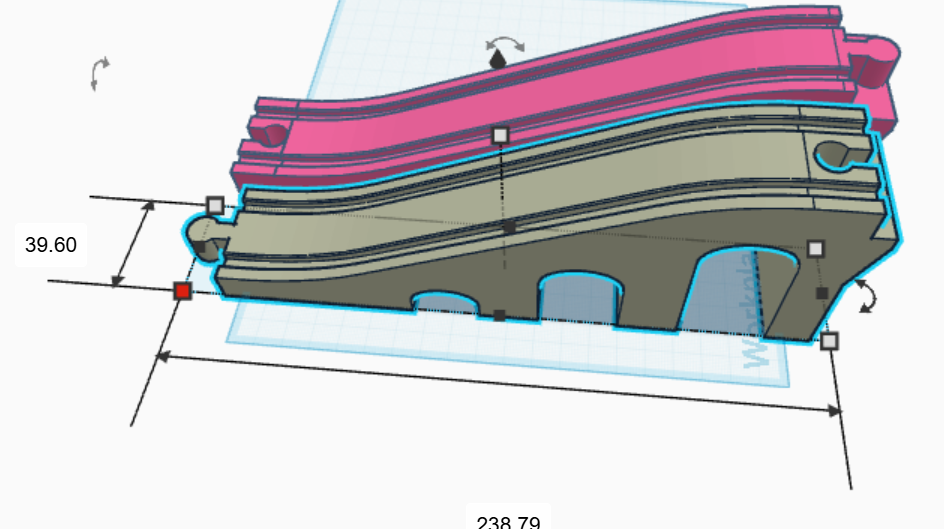Screen dimensions: 944x529
Task: Select white height handle atop the bridge
Action: [500, 135]
